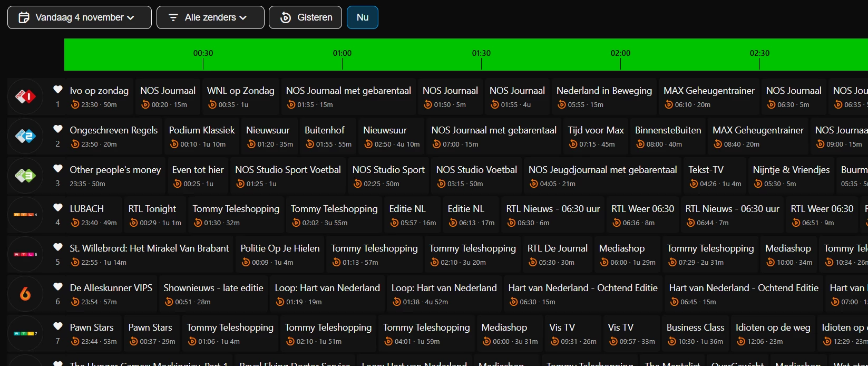Click replay icon of LUBACH
This screenshot has height=366, width=868.
pyautogui.click(x=74, y=223)
